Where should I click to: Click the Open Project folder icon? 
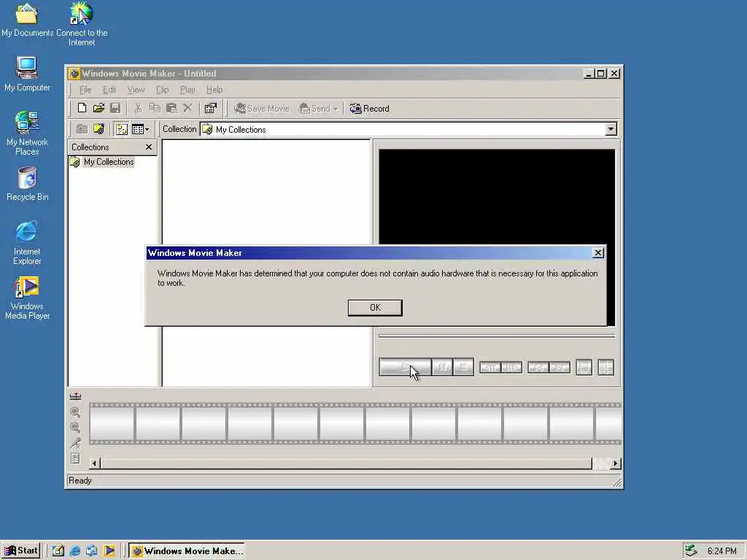tap(98, 108)
